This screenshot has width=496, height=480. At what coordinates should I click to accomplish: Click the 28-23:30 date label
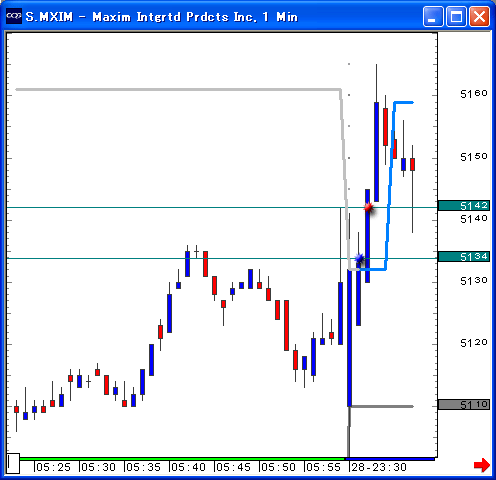379,467
